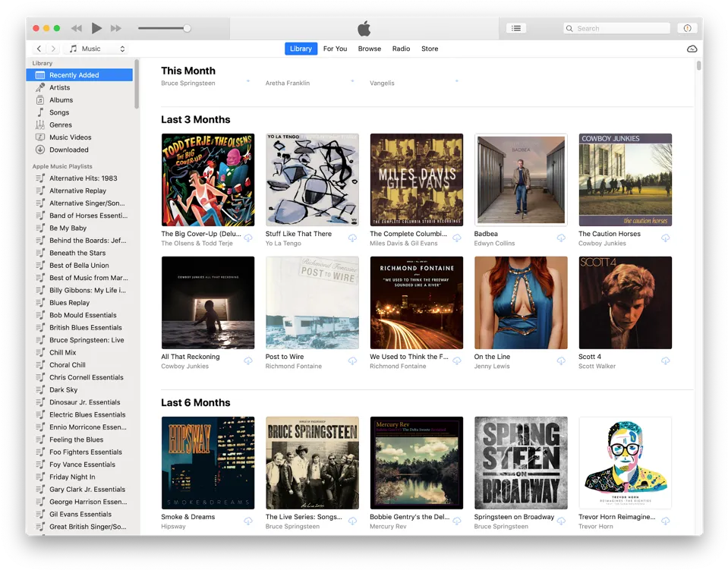Viewport: 728px width, 570px height.
Task: Click cloud download for The Caution Horses
Action: click(x=665, y=238)
